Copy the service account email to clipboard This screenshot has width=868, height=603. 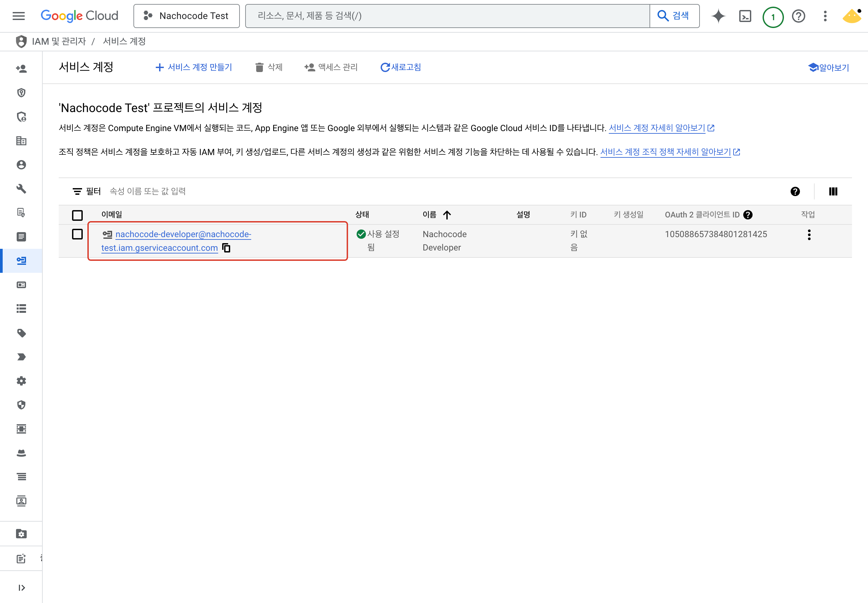coord(227,248)
